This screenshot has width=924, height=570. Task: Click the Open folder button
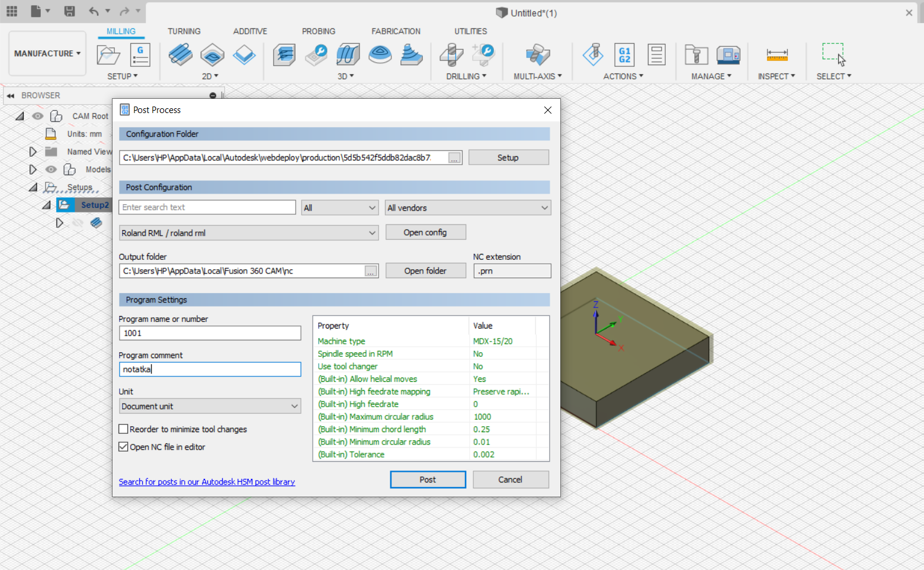pyautogui.click(x=425, y=270)
